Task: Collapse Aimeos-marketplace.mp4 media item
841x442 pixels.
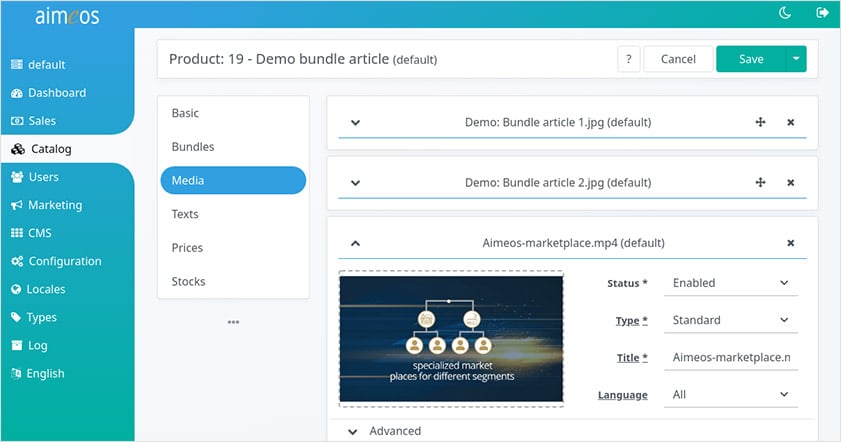Action: [x=355, y=243]
